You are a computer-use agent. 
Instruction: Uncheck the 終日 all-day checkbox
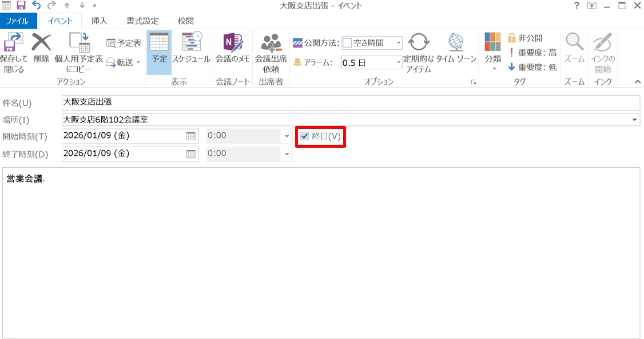click(305, 136)
